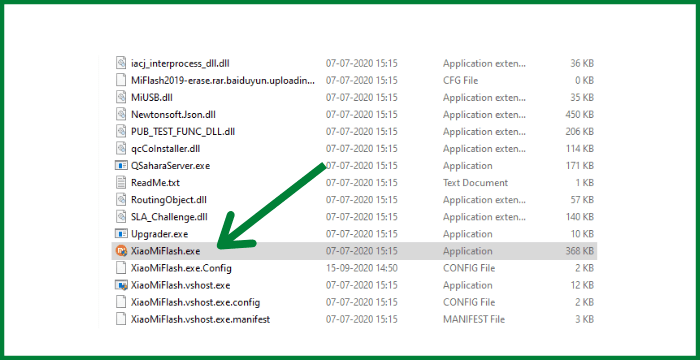This screenshot has height=360, width=700.
Task: Select the RoutingObject.dll file icon
Action: pyautogui.click(x=121, y=200)
